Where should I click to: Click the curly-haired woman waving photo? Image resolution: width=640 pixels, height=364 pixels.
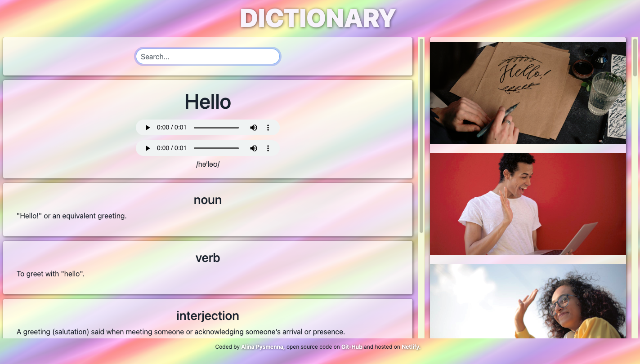click(x=528, y=302)
